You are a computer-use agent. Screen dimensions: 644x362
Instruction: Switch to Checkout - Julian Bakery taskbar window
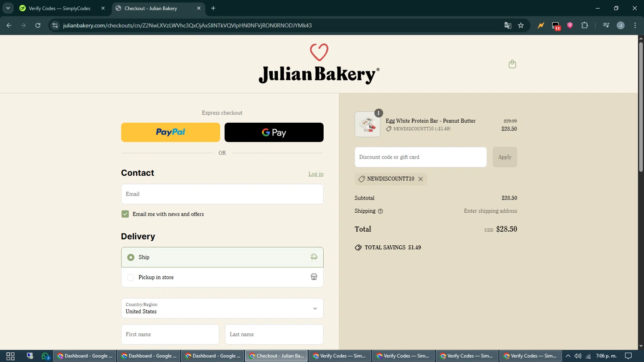276,356
